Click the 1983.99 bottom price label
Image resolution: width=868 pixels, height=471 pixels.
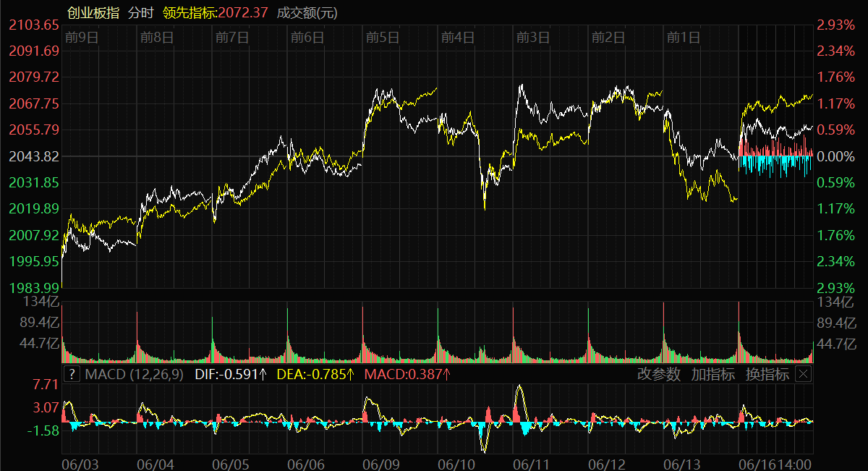pos(33,287)
